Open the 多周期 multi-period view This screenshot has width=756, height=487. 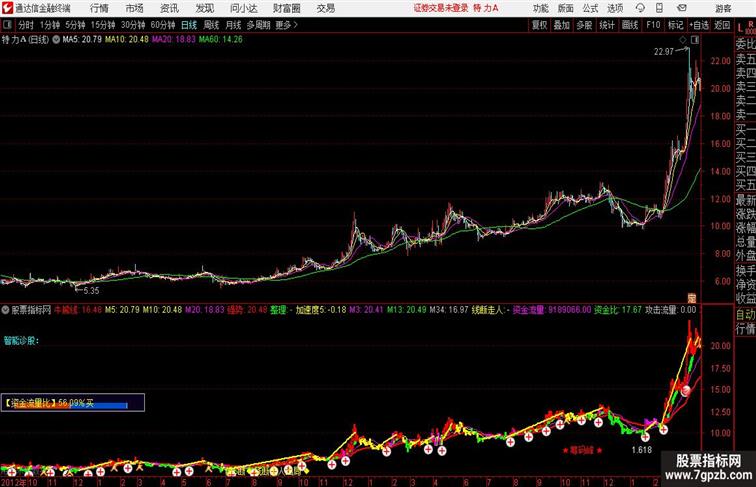pos(258,25)
